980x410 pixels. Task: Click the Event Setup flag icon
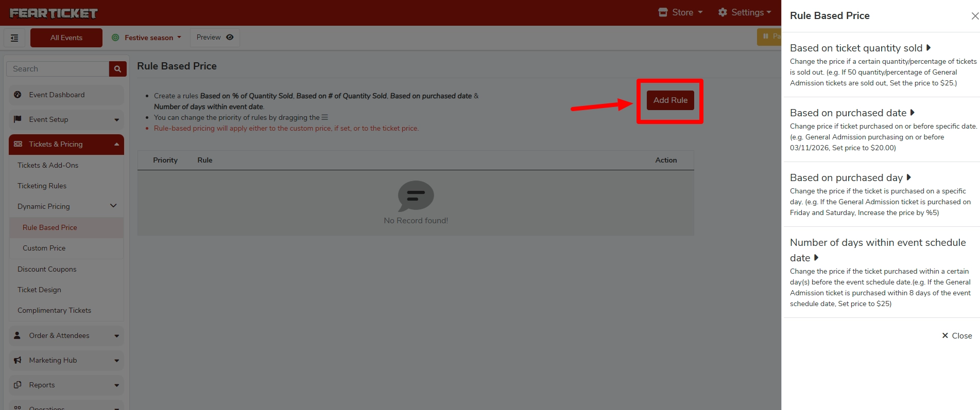pyautogui.click(x=18, y=119)
